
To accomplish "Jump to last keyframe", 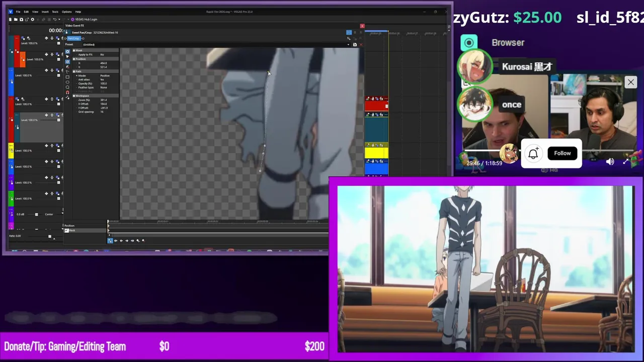I will [x=132, y=241].
